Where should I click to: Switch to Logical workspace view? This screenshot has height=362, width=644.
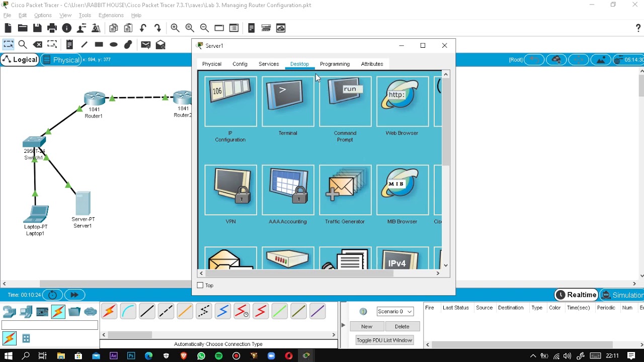click(20, 60)
